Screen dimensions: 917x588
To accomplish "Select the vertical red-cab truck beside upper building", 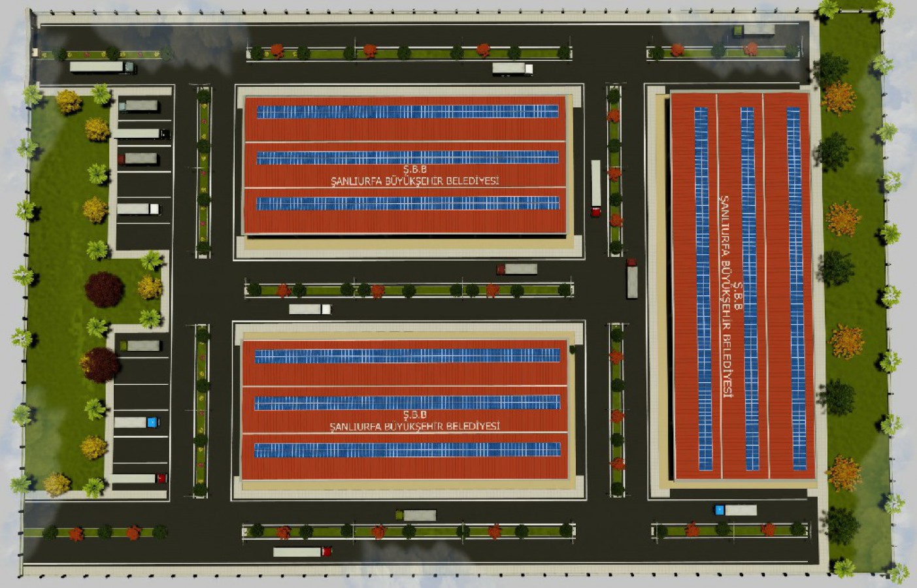I will (595, 188).
